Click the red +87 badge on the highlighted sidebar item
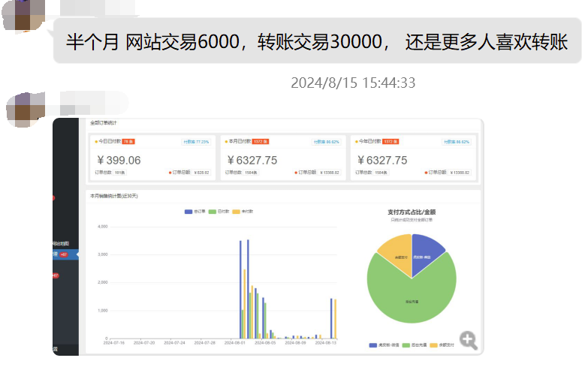The image size is (588, 367). [x=64, y=255]
